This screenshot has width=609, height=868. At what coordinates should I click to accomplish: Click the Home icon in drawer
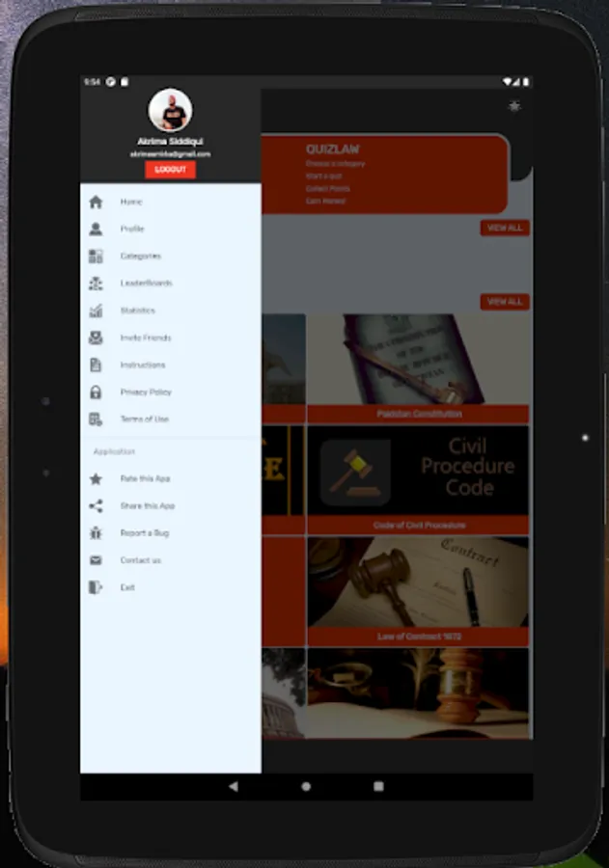[96, 203]
